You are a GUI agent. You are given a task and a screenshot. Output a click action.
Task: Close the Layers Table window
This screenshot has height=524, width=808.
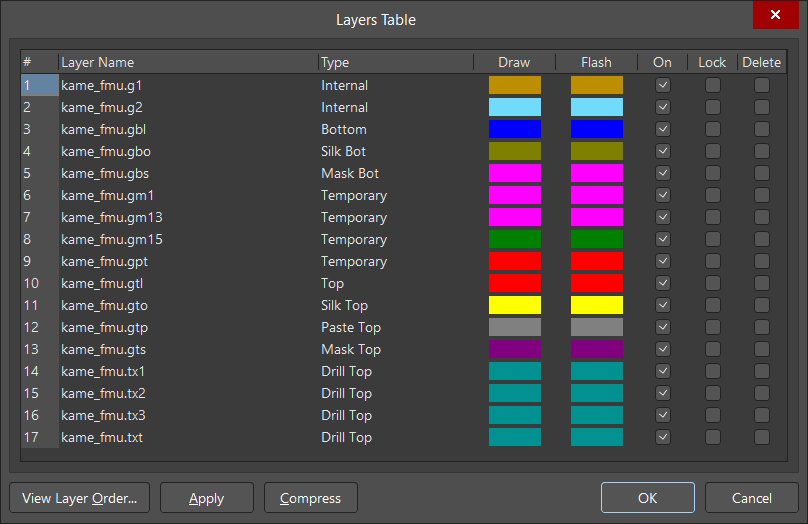pyautogui.click(x=776, y=15)
